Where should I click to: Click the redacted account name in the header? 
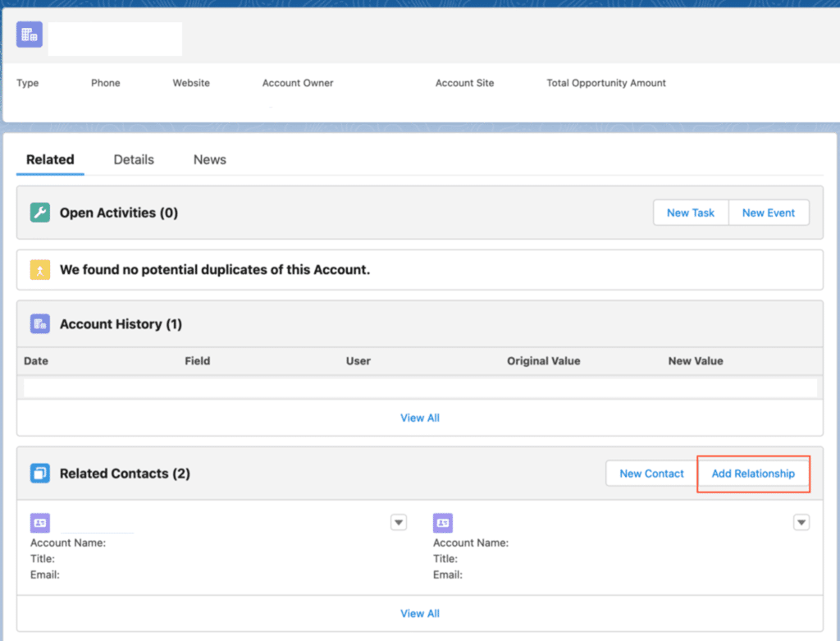[115, 39]
